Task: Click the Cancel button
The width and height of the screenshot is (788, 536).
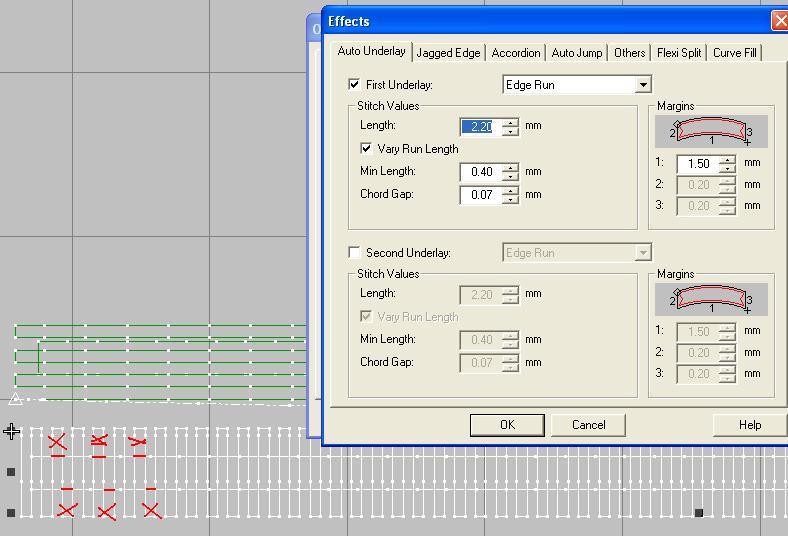Action: 588,425
